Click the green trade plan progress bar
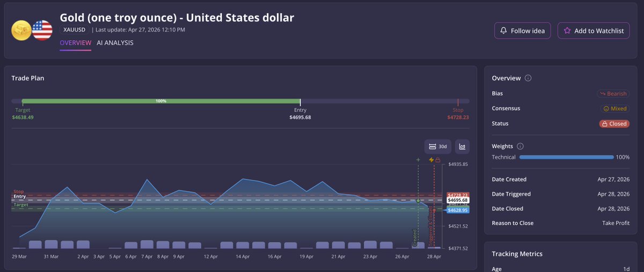The height and width of the screenshot is (272, 644). pyautogui.click(x=161, y=101)
